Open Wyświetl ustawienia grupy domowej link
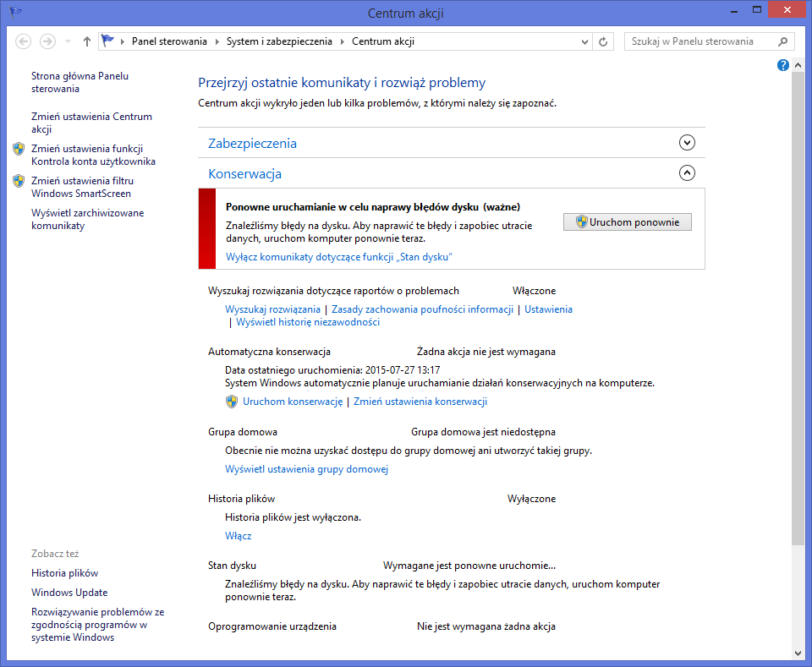 (x=306, y=469)
